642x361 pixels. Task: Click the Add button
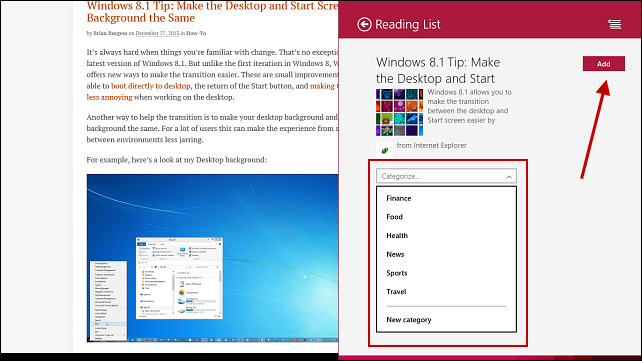tap(604, 64)
